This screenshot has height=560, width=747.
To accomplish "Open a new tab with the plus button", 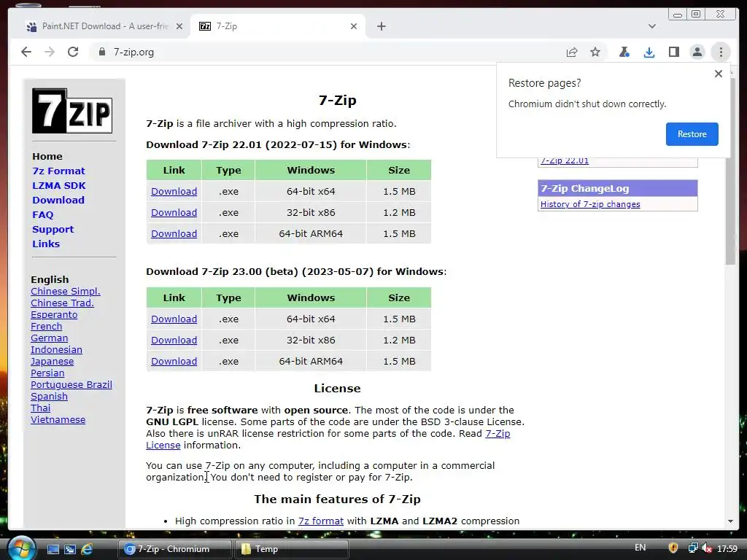I will click(x=381, y=26).
